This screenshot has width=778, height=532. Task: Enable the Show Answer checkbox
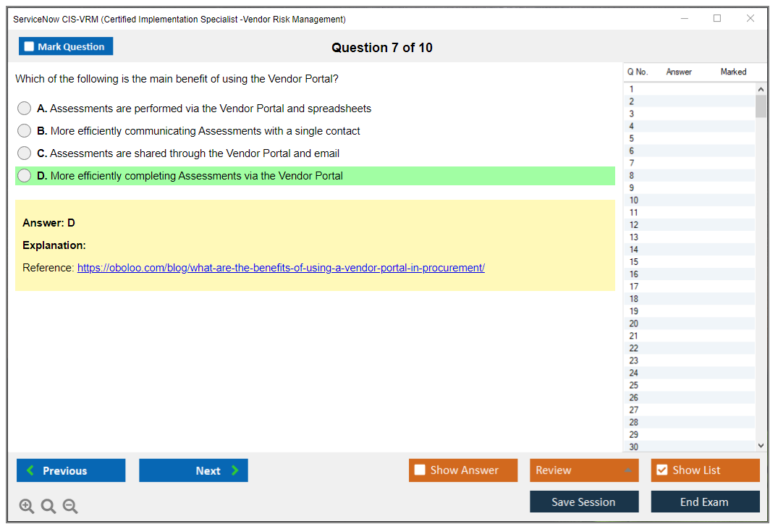click(420, 470)
